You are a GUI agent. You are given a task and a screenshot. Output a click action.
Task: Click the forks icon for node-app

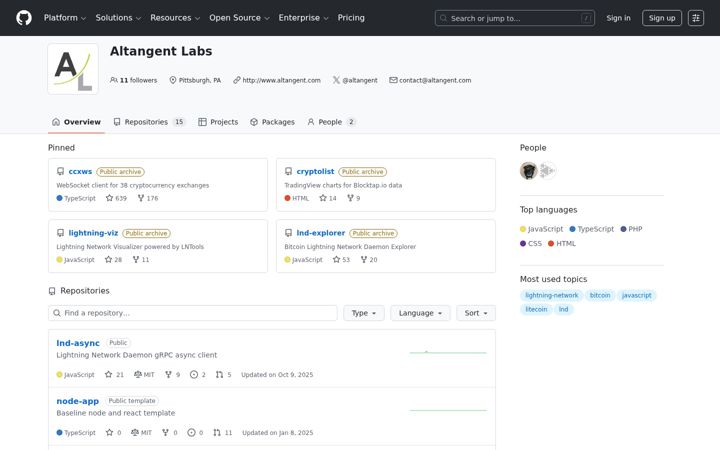coord(165,433)
